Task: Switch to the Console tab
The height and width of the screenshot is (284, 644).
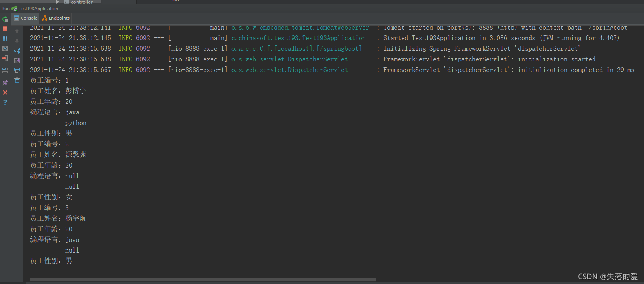Action: click(26, 18)
